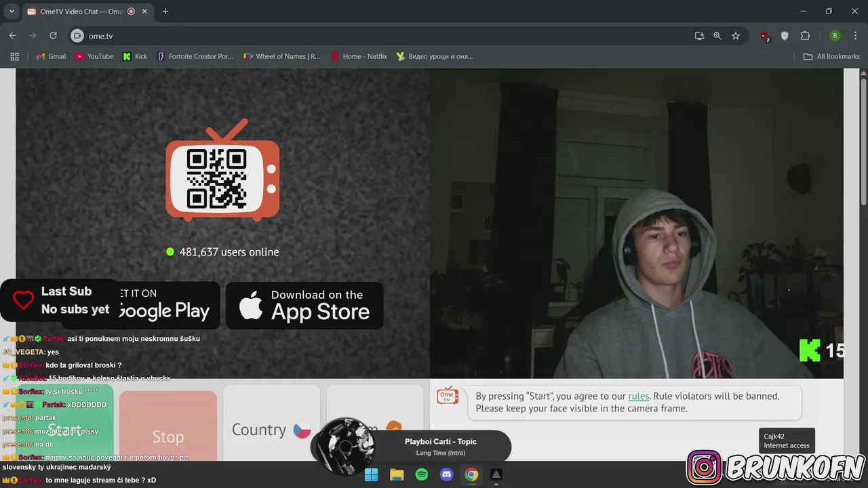Open the shield extension icon

(785, 36)
